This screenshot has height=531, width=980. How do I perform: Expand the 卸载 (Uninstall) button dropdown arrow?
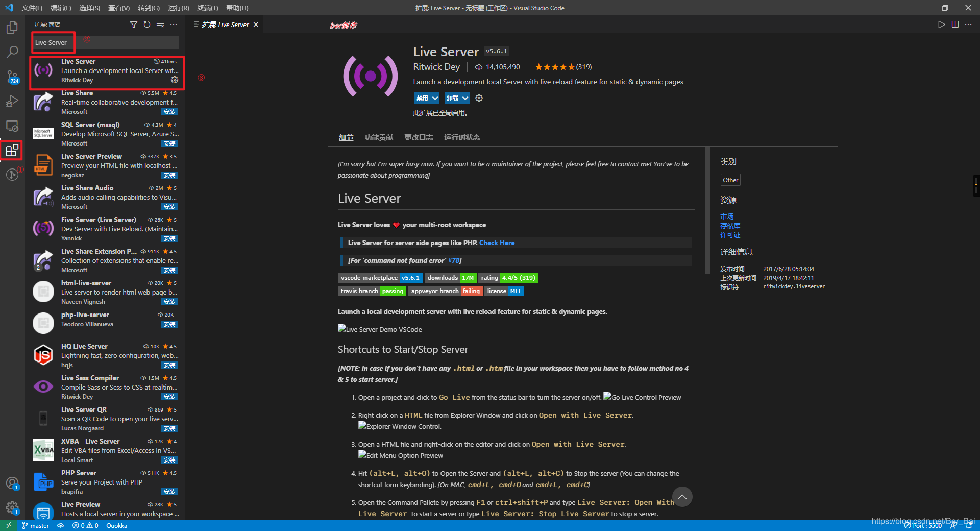(x=465, y=98)
